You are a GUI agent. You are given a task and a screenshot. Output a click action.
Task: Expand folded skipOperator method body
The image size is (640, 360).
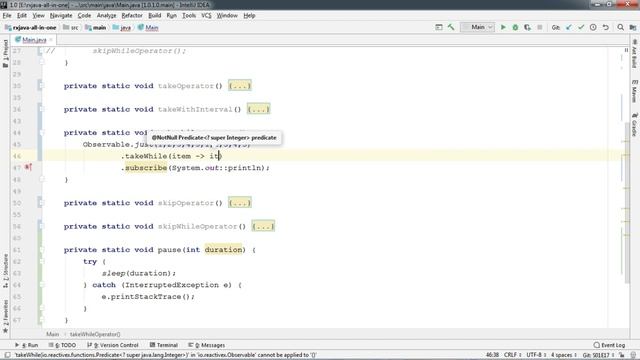pyautogui.click(x=240, y=203)
